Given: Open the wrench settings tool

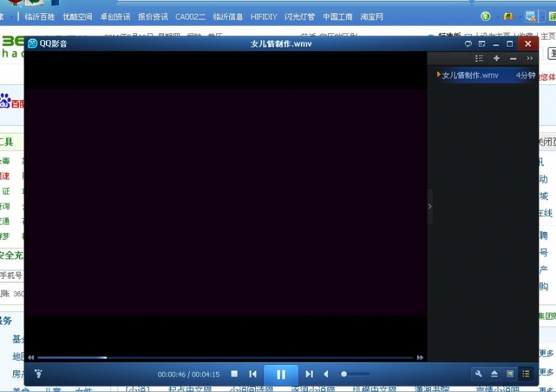Looking at the screenshot, I should pyautogui.click(x=478, y=374).
